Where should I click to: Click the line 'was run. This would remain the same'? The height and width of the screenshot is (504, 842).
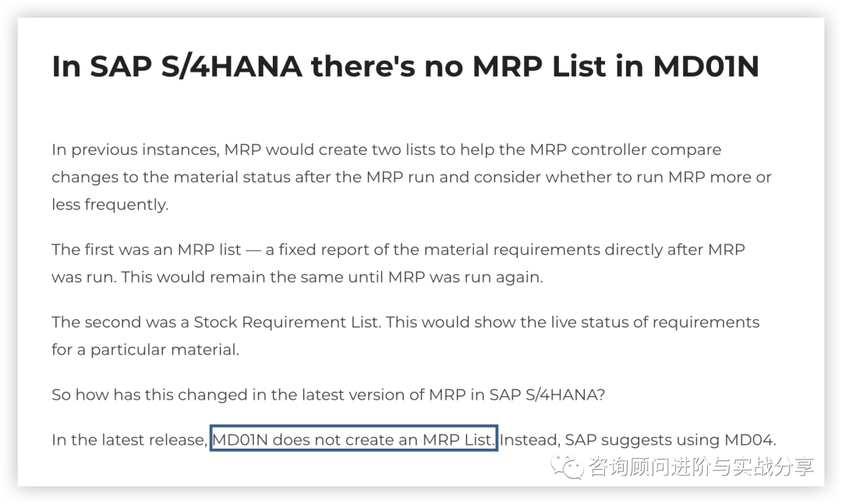click(x=298, y=277)
